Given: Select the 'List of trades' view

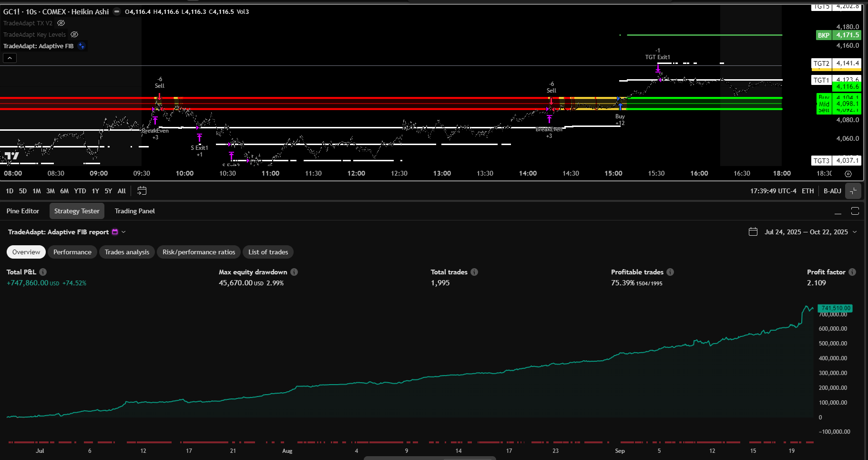Looking at the screenshot, I should point(268,252).
